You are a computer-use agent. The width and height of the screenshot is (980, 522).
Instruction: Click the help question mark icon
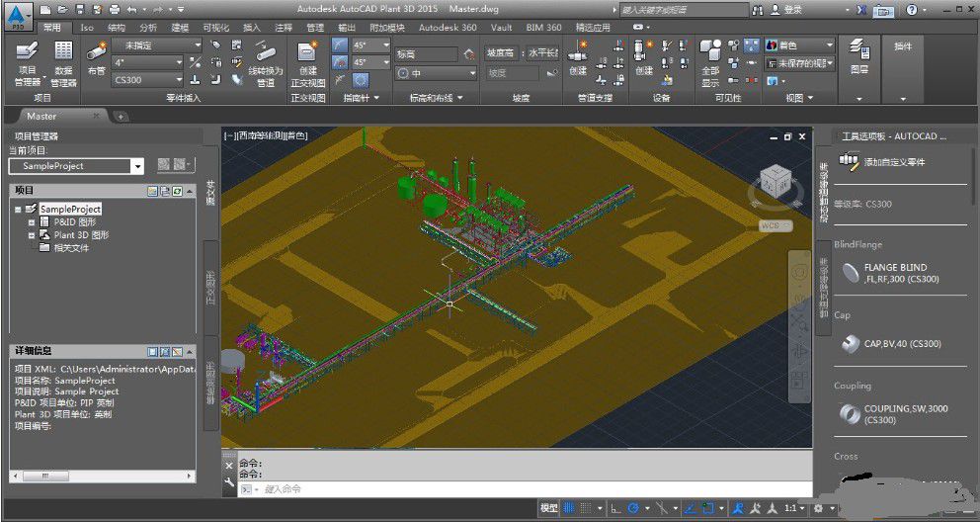(912, 10)
